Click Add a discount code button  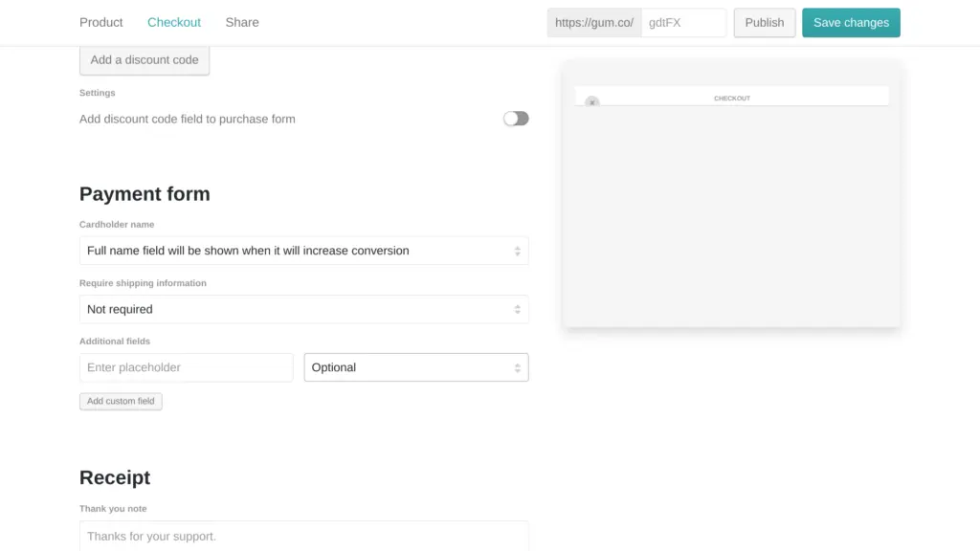145,60
